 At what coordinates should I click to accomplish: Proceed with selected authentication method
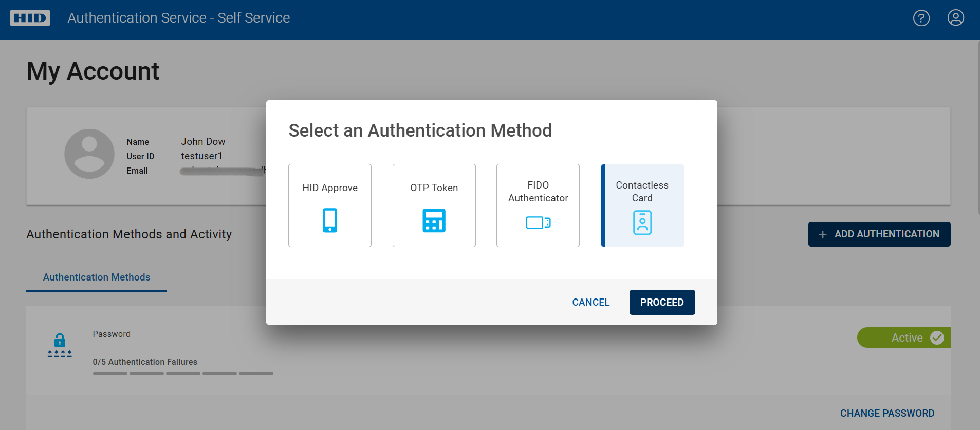(662, 302)
